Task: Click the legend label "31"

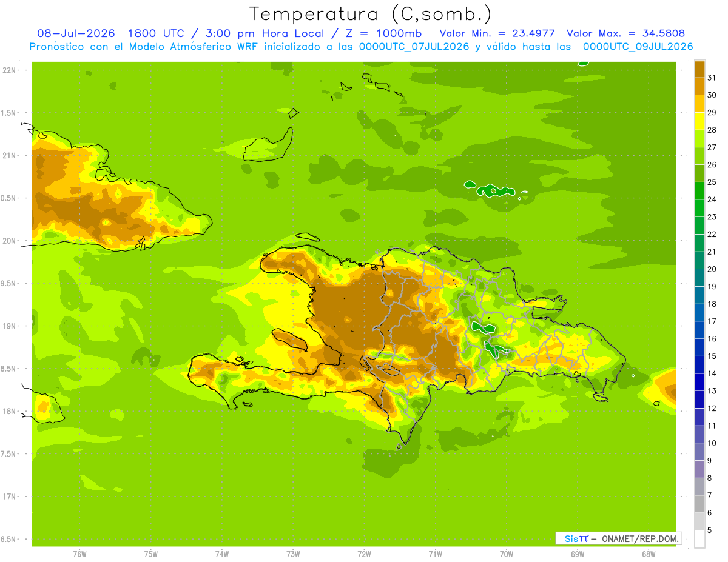Action: (x=712, y=78)
